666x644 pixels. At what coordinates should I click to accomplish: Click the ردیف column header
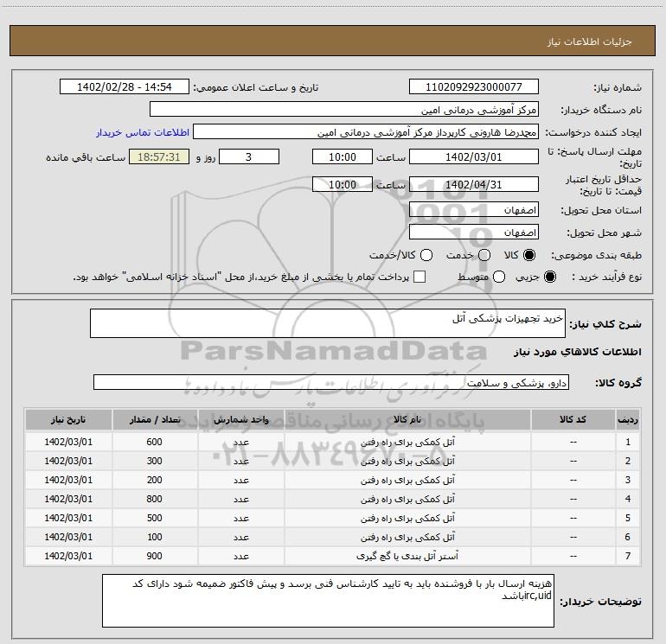pos(628,420)
